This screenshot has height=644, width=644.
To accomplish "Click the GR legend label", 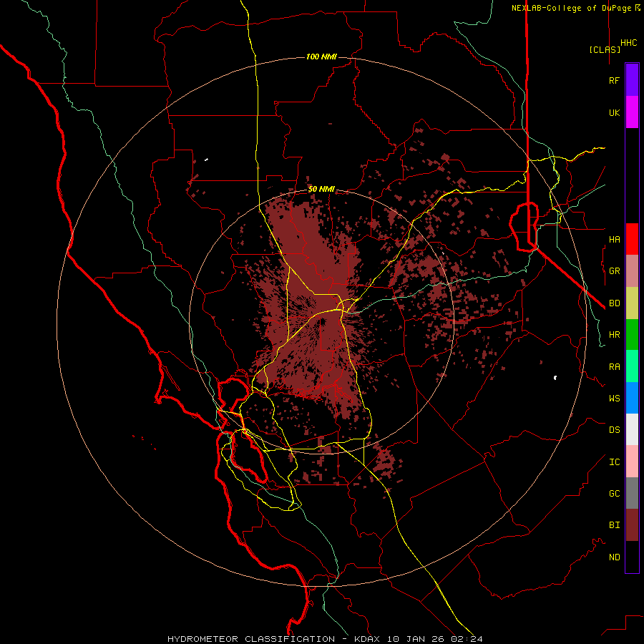I will click(614, 271).
